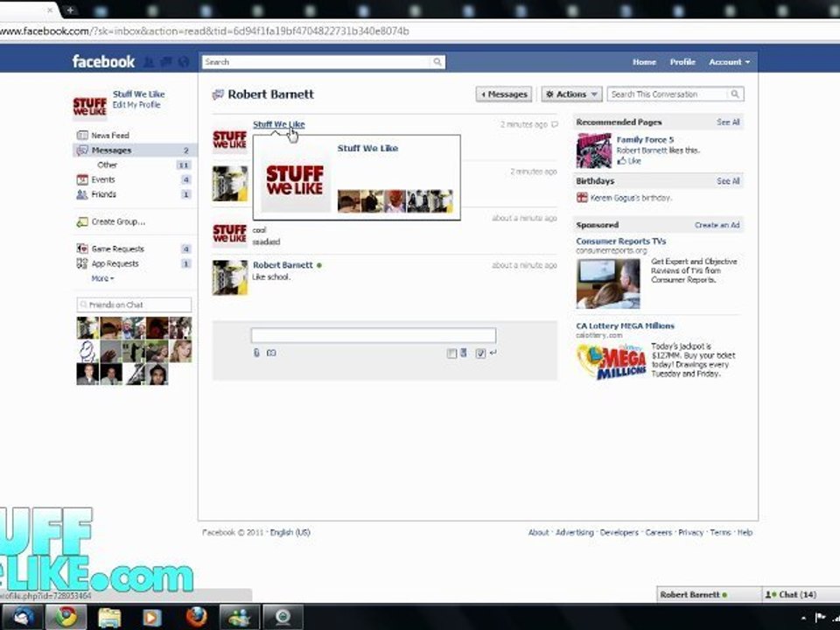
Task: Click Robert Barnett sender name in thread
Action: [283, 265]
